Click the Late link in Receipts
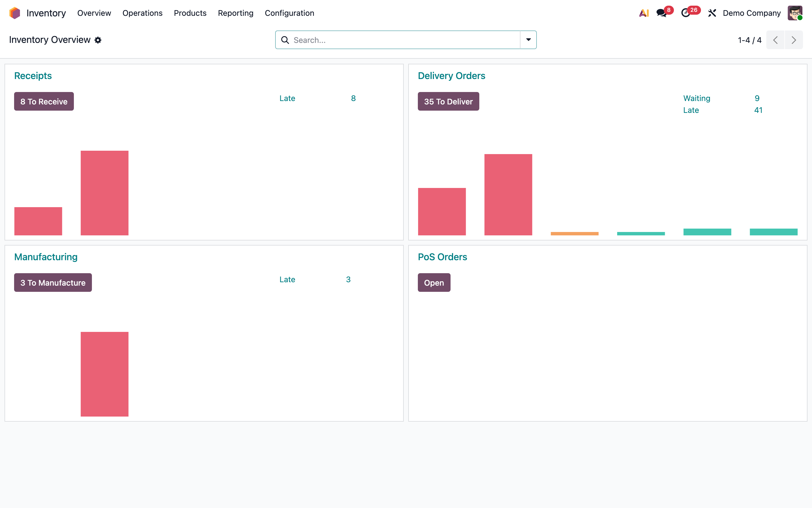This screenshot has width=812, height=508. click(x=287, y=98)
